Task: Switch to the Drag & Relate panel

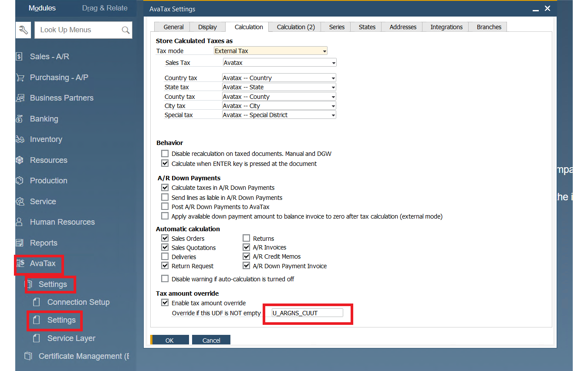Action: point(105,8)
